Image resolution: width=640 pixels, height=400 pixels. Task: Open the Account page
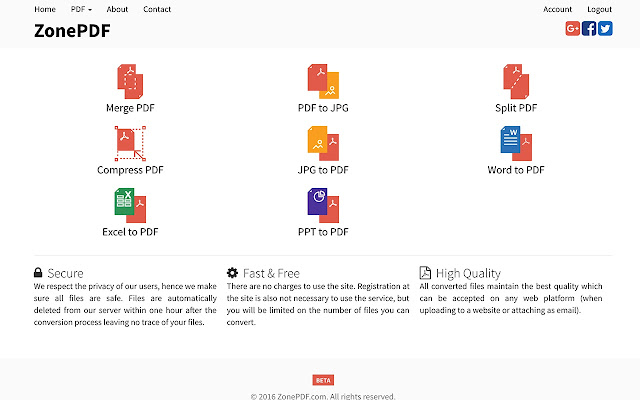tap(558, 9)
